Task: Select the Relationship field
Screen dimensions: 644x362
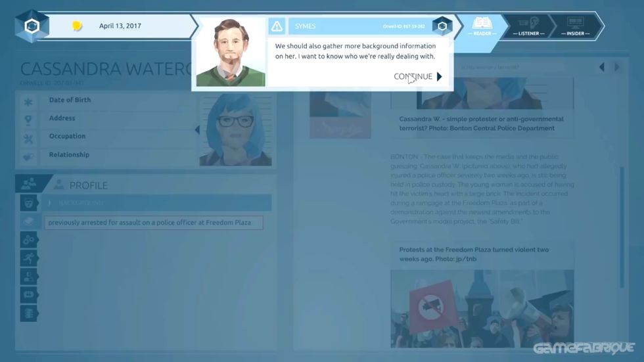Action: [x=119, y=155]
